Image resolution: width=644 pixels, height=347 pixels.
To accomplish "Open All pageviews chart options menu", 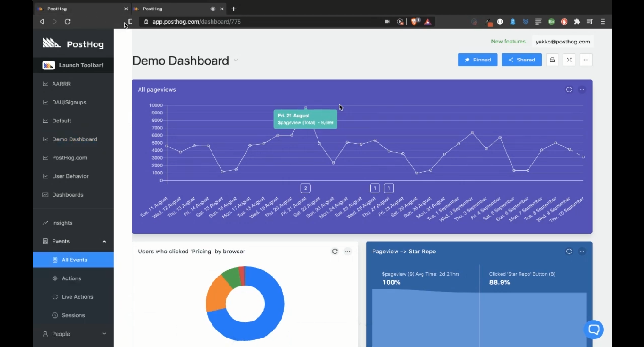I will coord(582,89).
